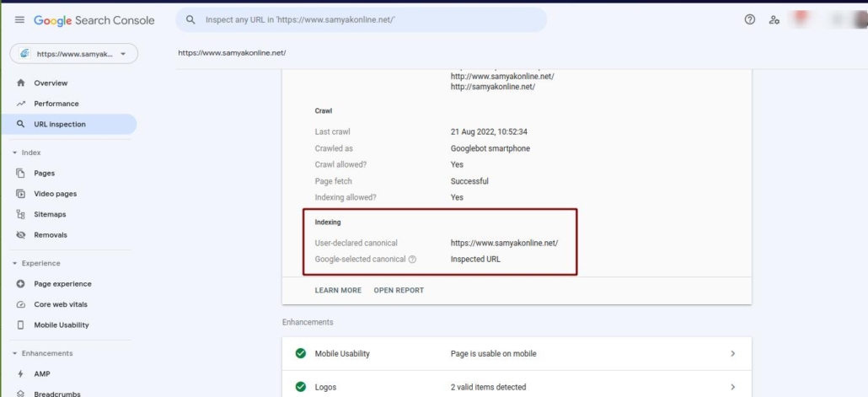Click the 'Inspected URL' canonical value
This screenshot has height=397, width=868.
[x=475, y=259]
